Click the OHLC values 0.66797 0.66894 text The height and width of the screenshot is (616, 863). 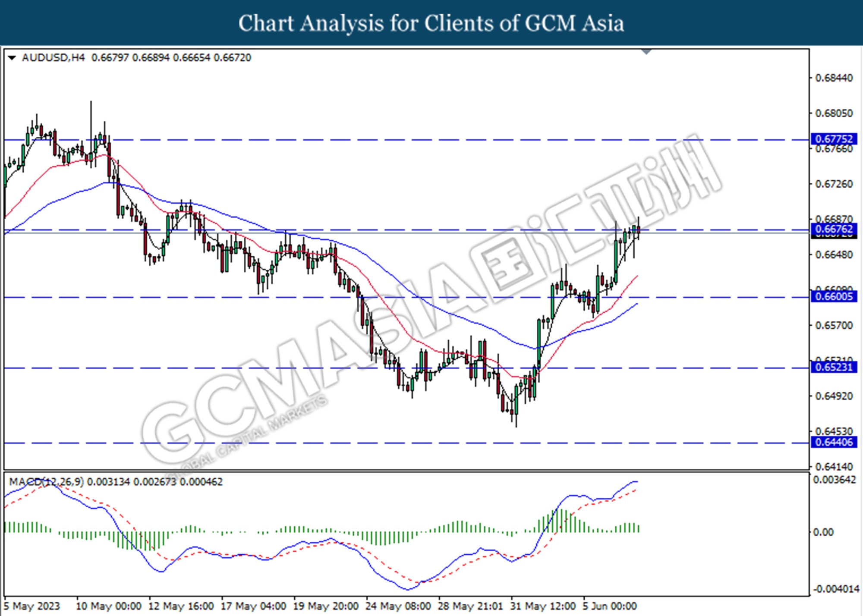click(x=130, y=58)
